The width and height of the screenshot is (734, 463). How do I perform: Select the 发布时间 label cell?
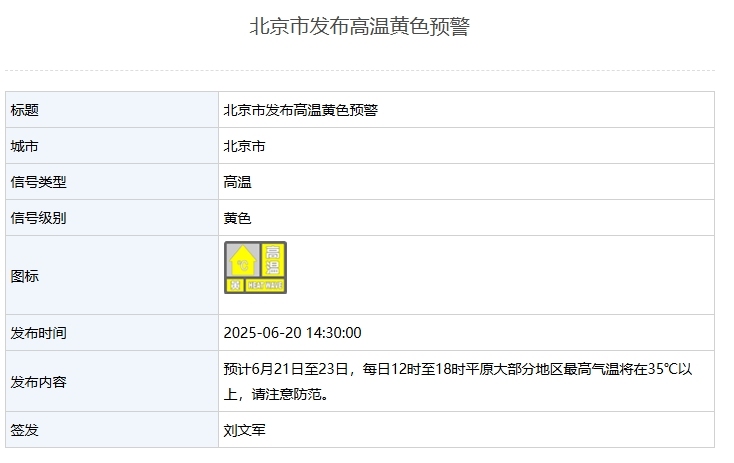[x=112, y=333]
